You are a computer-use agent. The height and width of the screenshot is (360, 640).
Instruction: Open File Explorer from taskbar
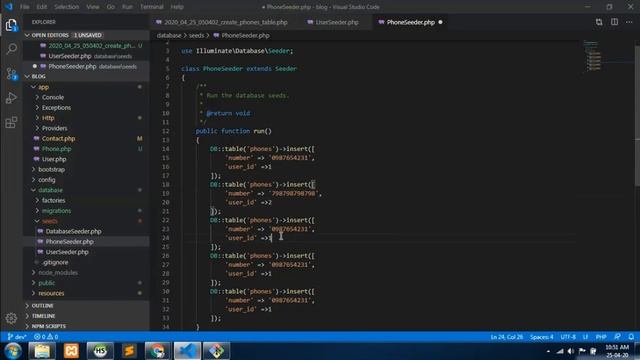click(42, 351)
